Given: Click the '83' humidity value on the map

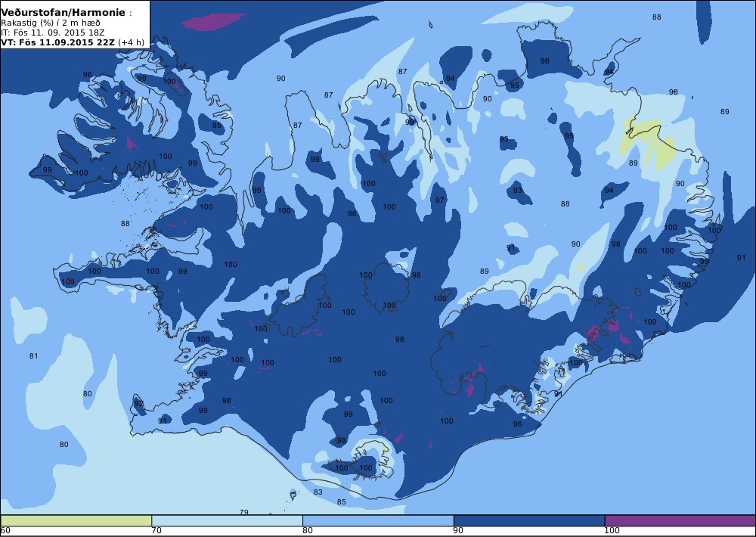Looking at the screenshot, I should coord(318,492).
